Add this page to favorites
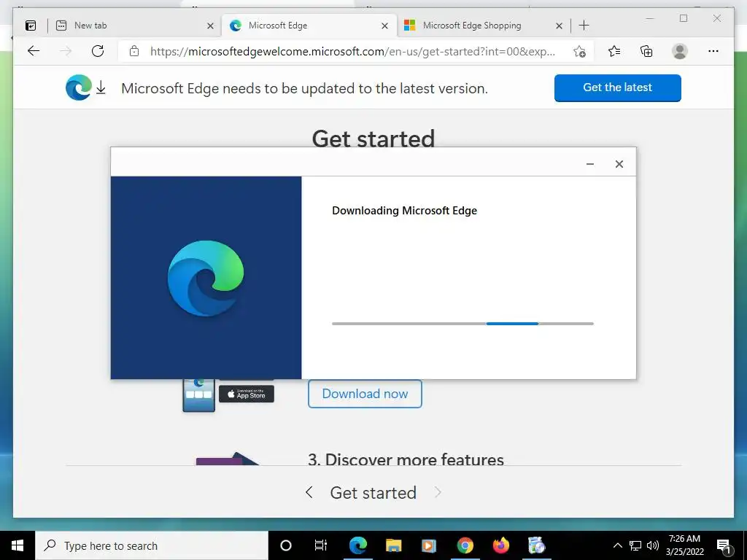The width and height of the screenshot is (747, 560). (x=579, y=52)
